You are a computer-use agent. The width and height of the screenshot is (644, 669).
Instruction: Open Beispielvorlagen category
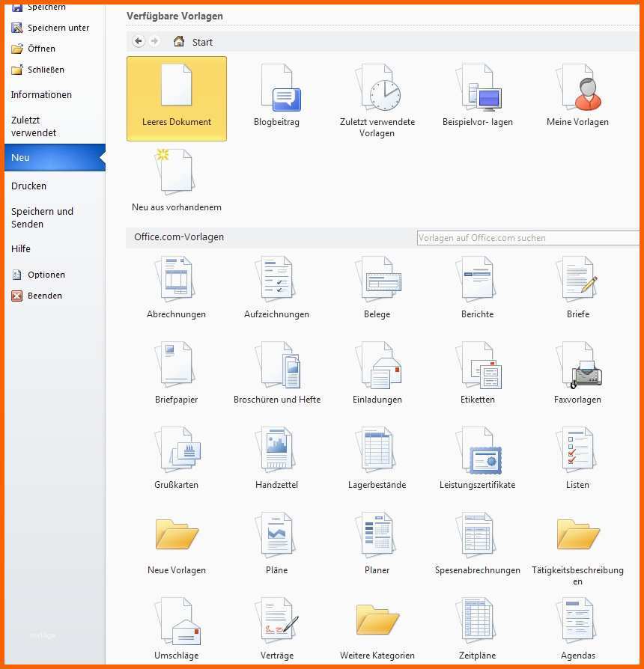point(478,96)
